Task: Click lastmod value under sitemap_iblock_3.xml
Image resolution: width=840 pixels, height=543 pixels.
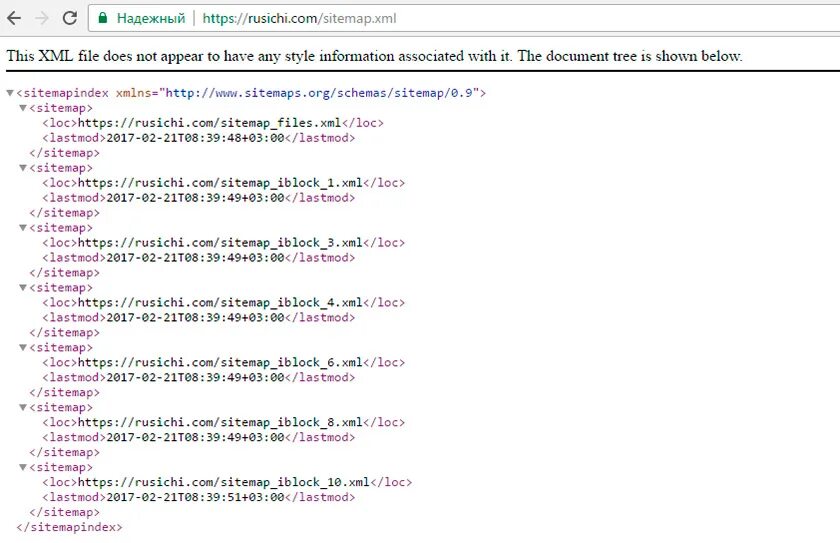Action: [196, 258]
